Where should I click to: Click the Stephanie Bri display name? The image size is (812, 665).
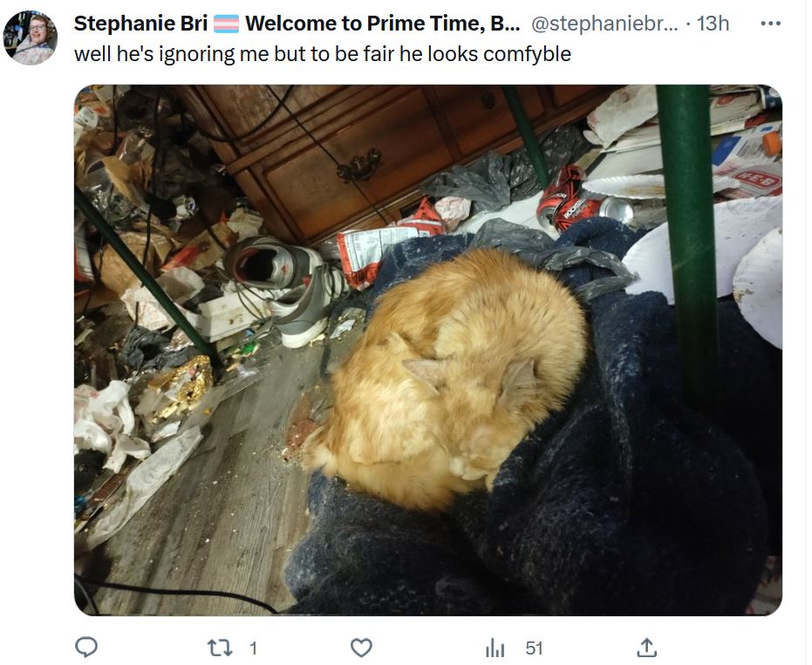pyautogui.click(x=140, y=24)
